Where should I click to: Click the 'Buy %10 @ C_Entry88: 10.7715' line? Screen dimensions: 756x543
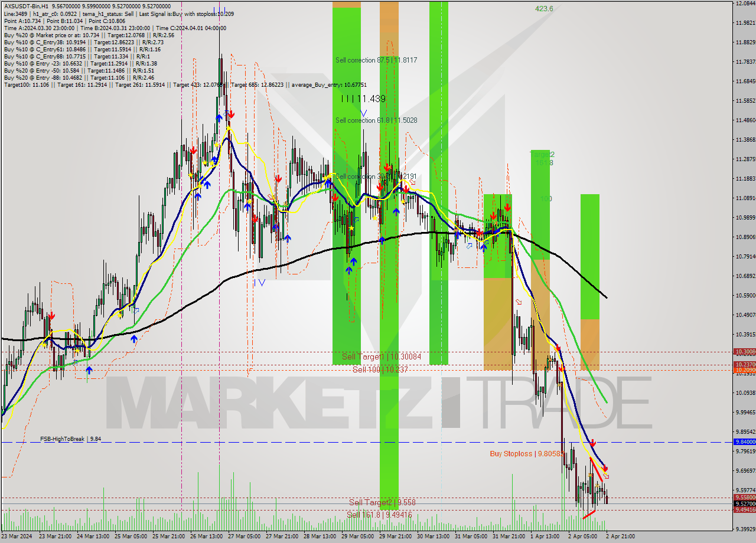coord(77,56)
